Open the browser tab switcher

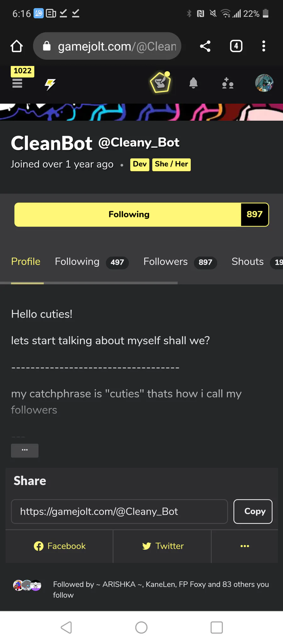pyautogui.click(x=236, y=46)
